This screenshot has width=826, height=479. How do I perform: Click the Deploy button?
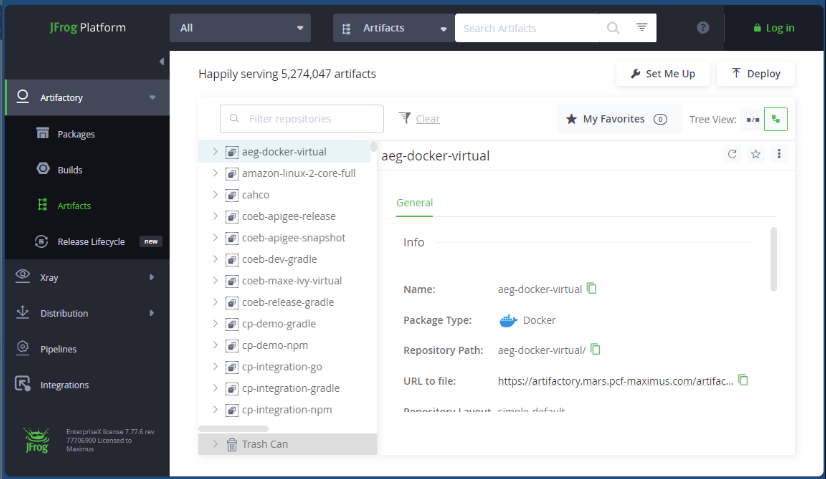point(755,74)
